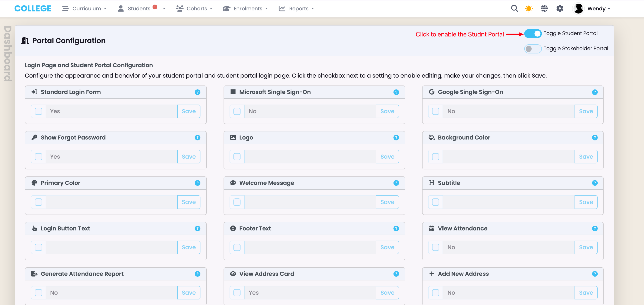Click the COLLEGE logo link
Viewport: 644px width, 305px height.
point(33,9)
